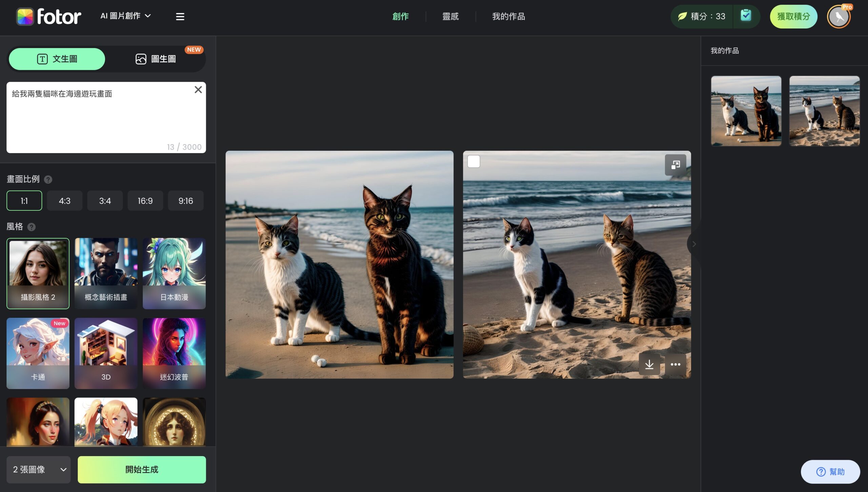Click the 畫面比例 help question icon
This screenshot has width=868, height=492.
coord(48,180)
